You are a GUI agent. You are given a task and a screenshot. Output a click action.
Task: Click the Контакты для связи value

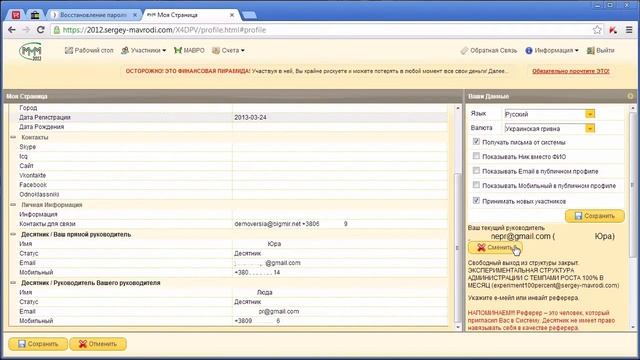tap(291, 224)
